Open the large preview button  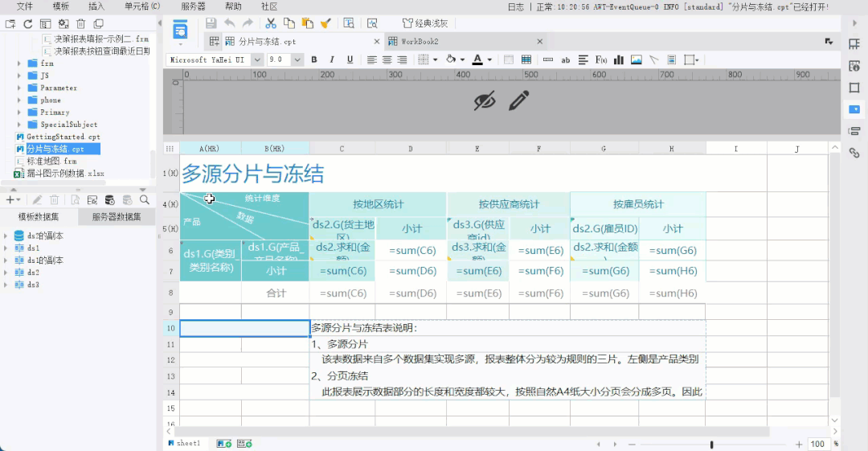[x=180, y=30]
